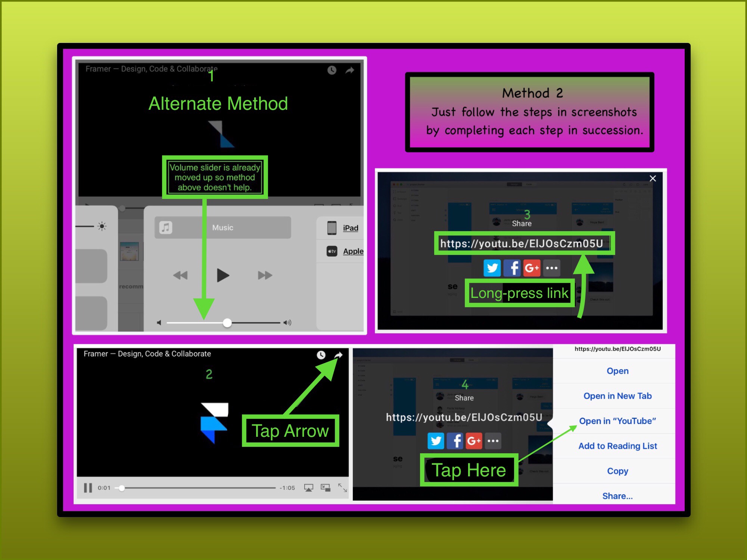Close the share overlay with X
Viewport: 747px width, 560px height.
point(653,178)
